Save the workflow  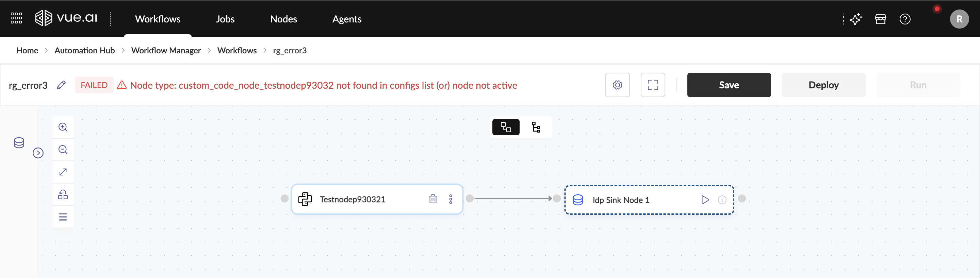tap(729, 85)
